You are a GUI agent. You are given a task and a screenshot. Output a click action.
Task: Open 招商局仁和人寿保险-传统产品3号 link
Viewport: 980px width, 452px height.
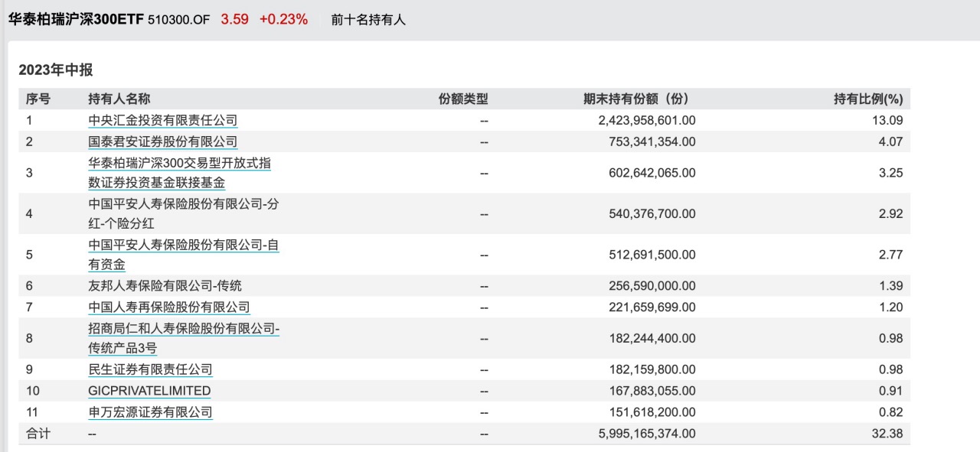(184, 338)
